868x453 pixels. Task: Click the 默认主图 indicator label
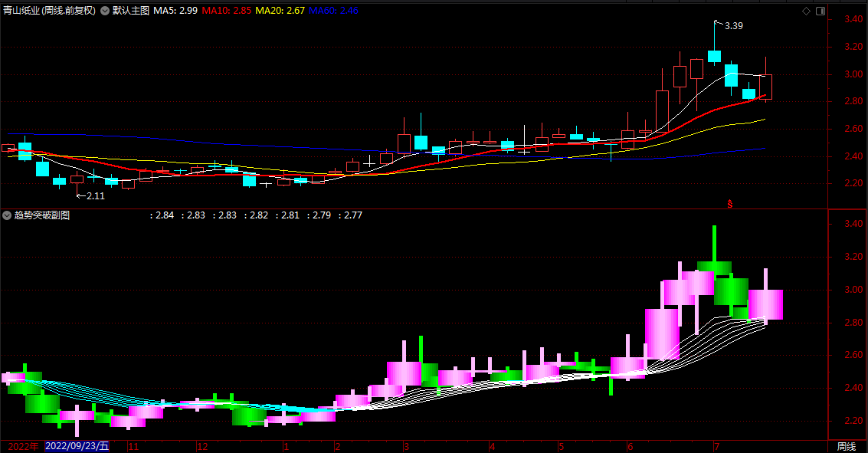tap(131, 11)
